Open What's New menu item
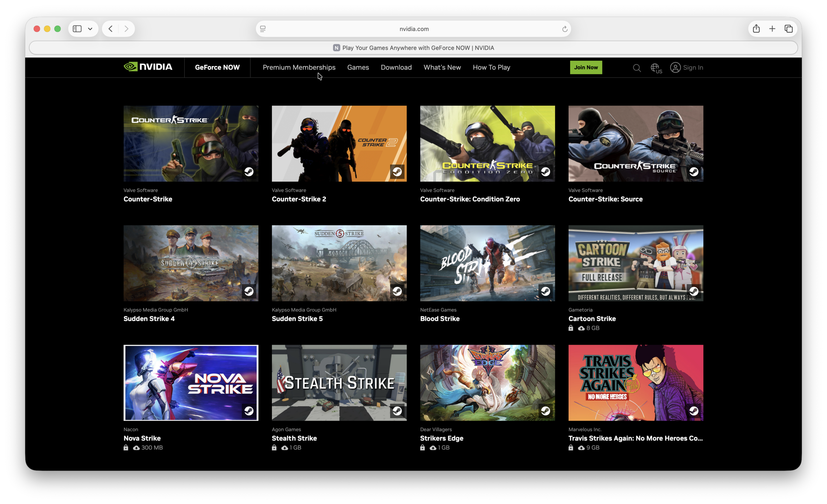The image size is (827, 504). pos(442,68)
